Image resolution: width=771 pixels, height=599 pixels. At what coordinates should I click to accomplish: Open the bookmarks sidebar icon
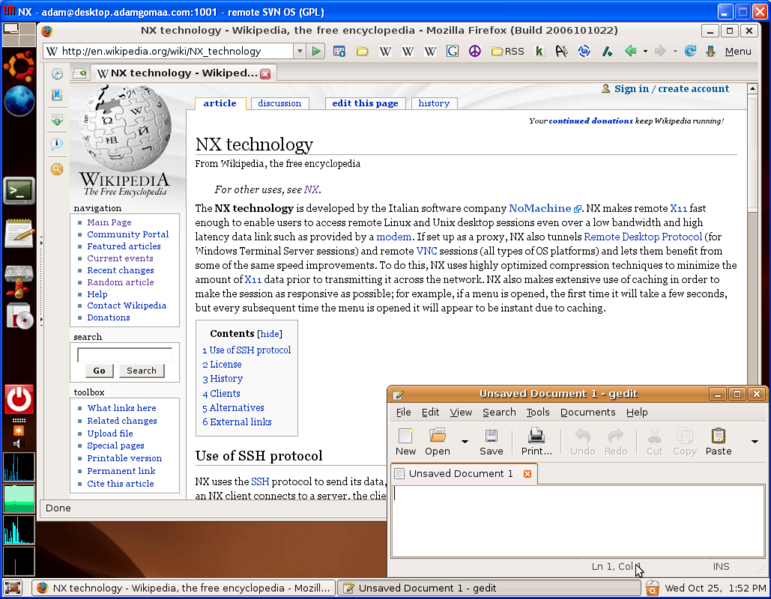[57, 95]
